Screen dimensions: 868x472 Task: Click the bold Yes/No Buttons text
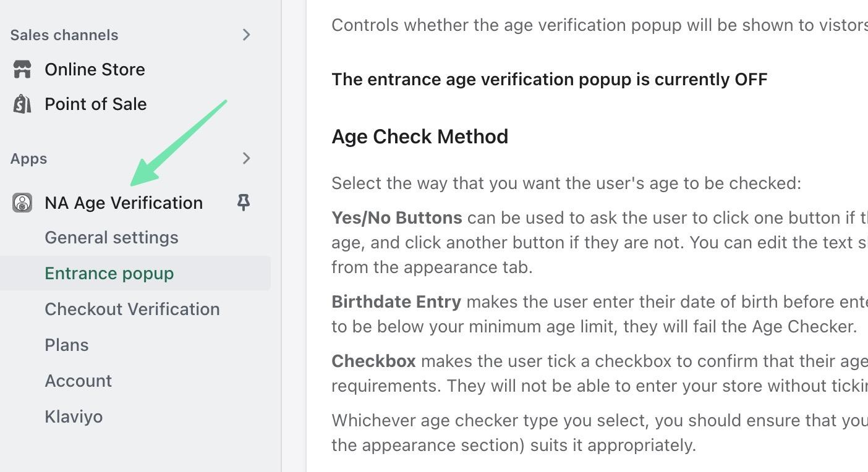[x=396, y=217]
